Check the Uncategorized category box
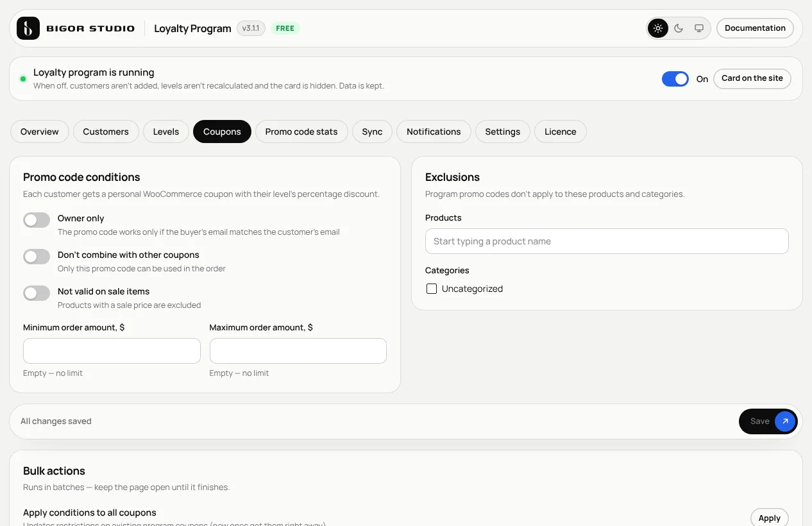This screenshot has width=812, height=526. 432,289
